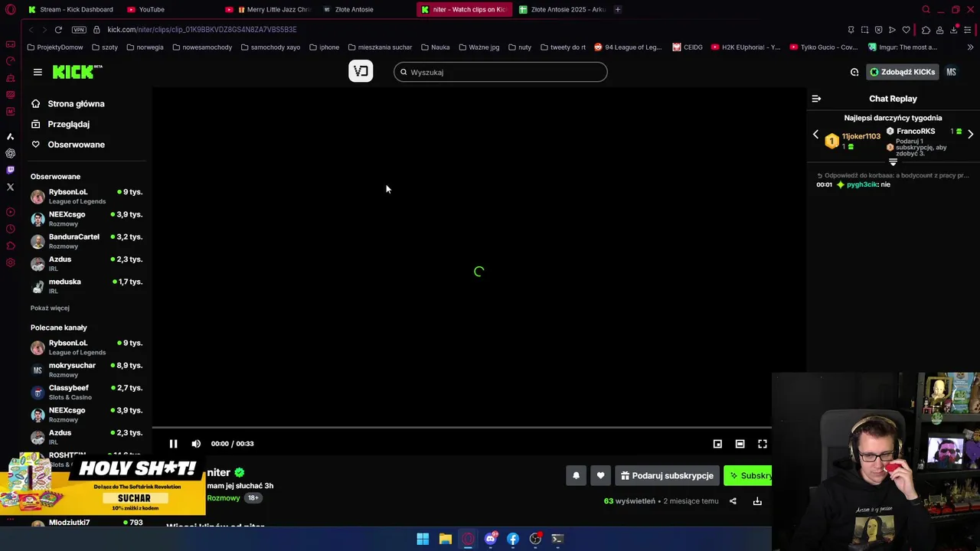Click the HOLY SH*T SUCHAR ad banner
This screenshot has width=980, height=551.
pos(103,485)
